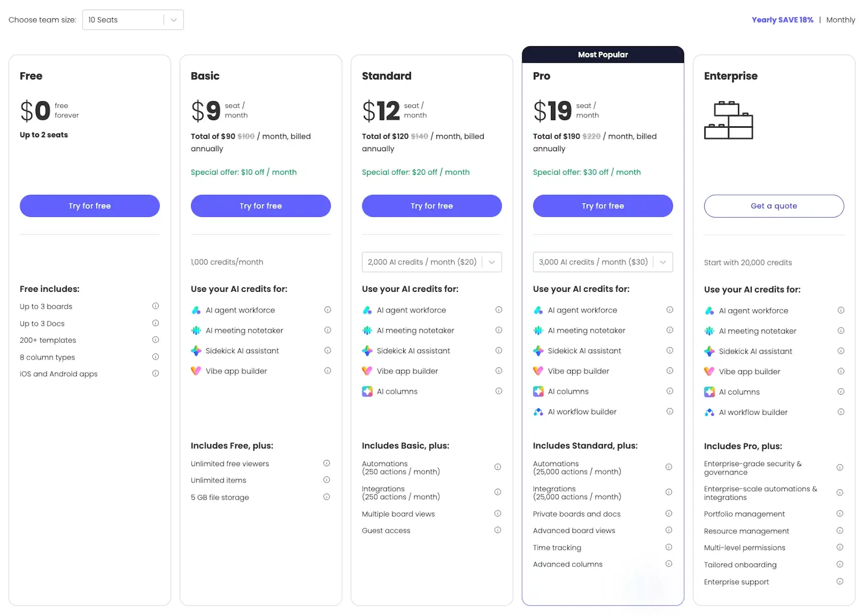Screen dimensions: 864x616
Task: Click info icon beside Advanced board views
Action: (x=669, y=530)
